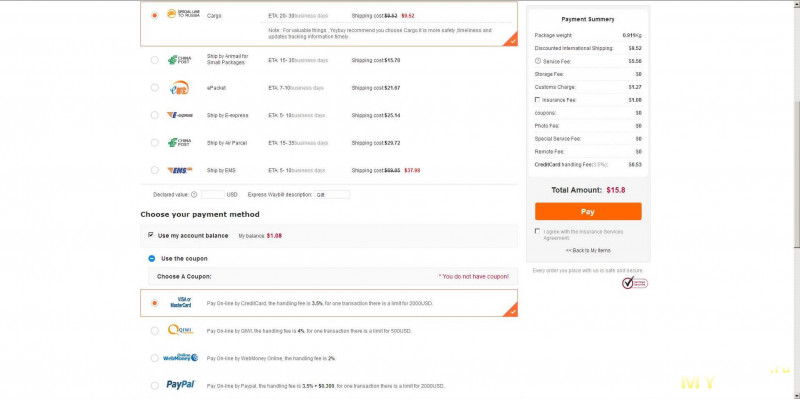
Task: Click the EMS discounted price $37.98
Action: click(x=412, y=170)
